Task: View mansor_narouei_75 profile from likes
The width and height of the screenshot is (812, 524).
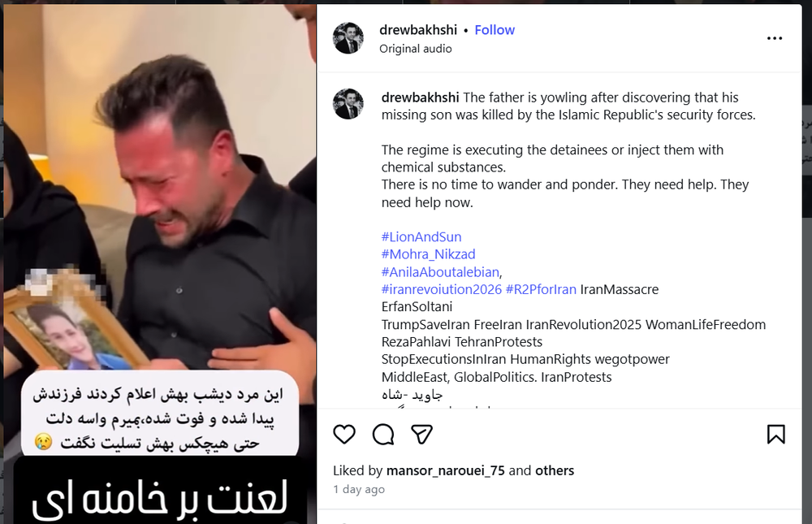Action: [445, 470]
